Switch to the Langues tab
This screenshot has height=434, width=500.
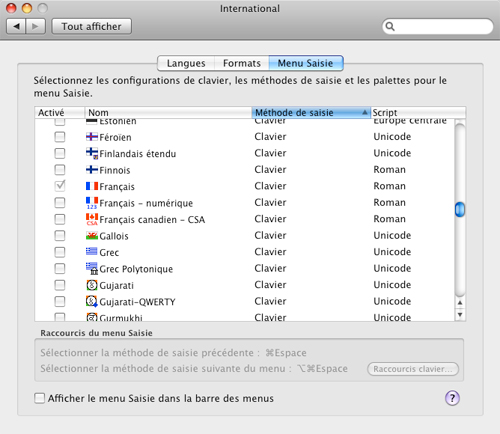coord(186,63)
